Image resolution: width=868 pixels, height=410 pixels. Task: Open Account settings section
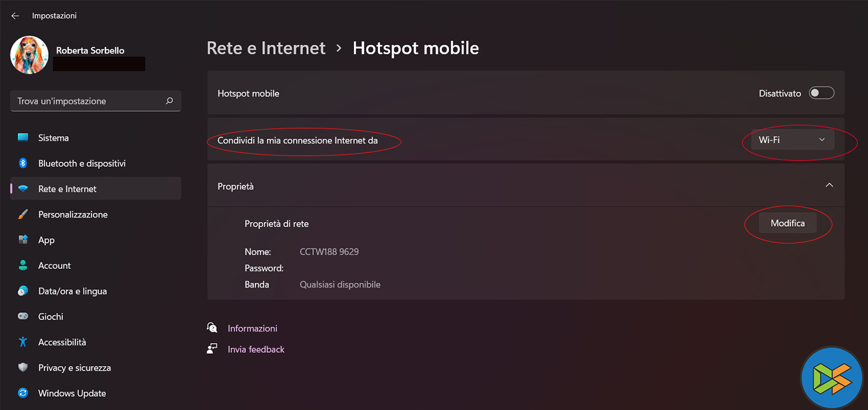[54, 265]
